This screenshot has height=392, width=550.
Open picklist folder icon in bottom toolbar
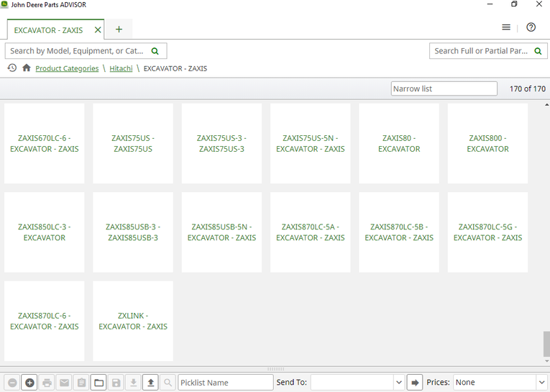tap(99, 383)
